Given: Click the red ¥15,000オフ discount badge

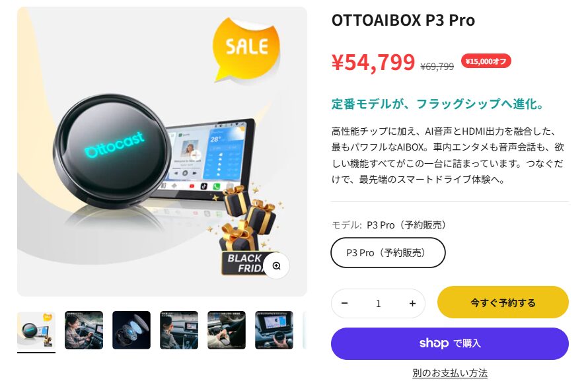Looking at the screenshot, I should [x=486, y=61].
